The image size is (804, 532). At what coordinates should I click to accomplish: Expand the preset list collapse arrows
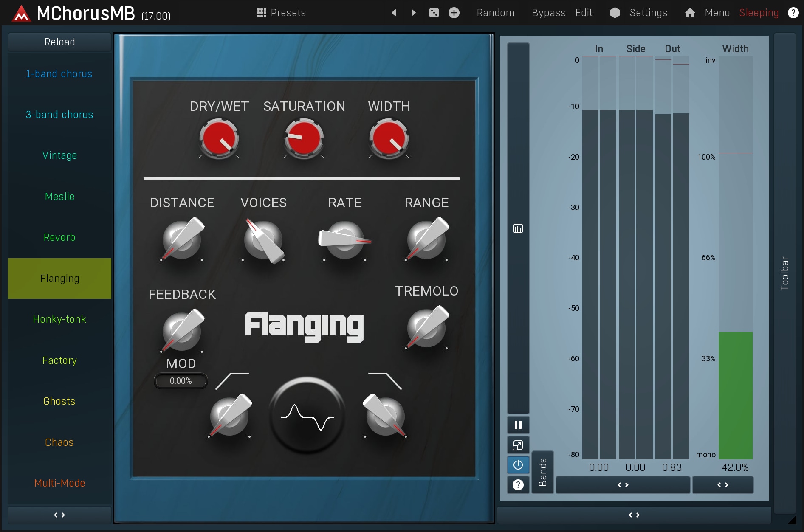59,515
